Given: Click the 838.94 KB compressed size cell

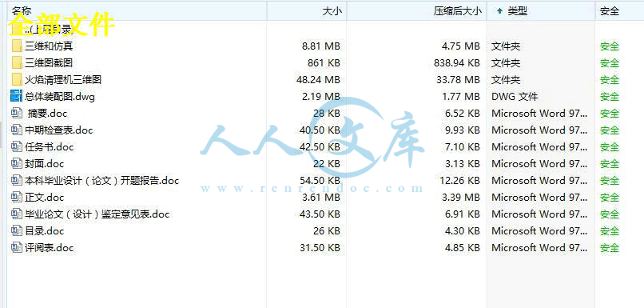Looking at the screenshot, I should 457,63.
